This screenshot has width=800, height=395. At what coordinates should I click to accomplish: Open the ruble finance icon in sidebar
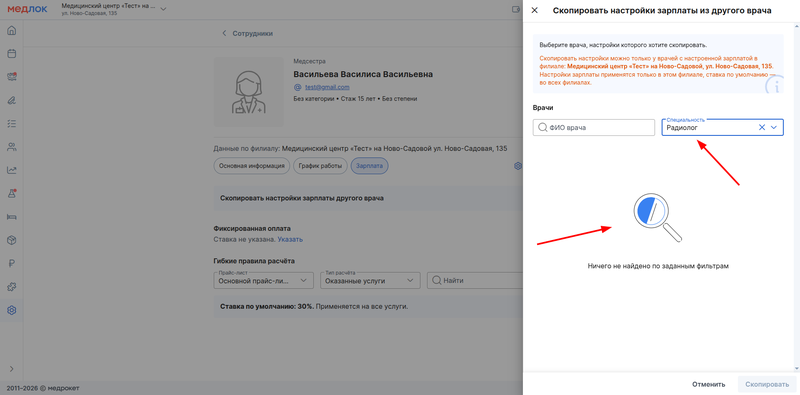12,263
